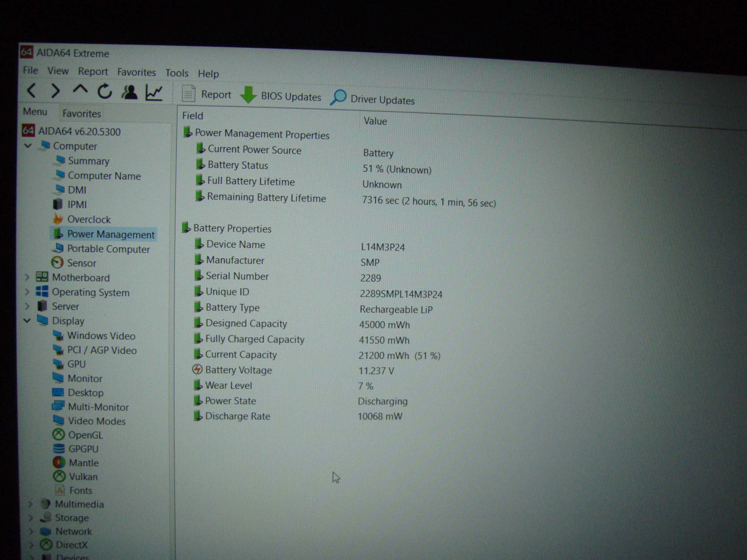
Task: Switch to the Favorites tab in the sidebar
Action: point(82,114)
